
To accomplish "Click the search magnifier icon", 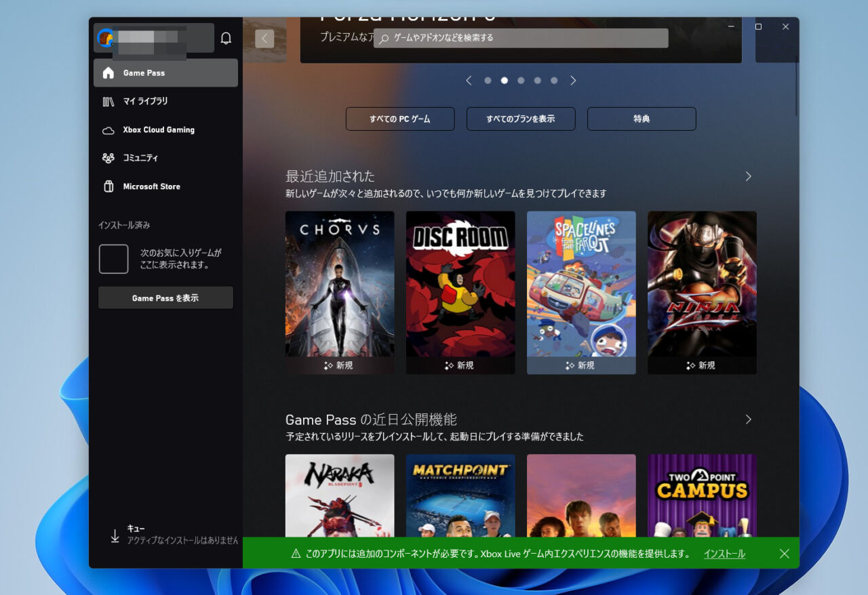I will (384, 39).
